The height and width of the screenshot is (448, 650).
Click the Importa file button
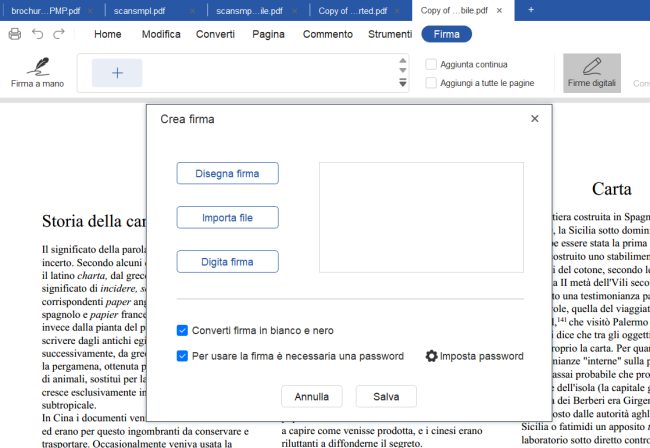pos(227,218)
